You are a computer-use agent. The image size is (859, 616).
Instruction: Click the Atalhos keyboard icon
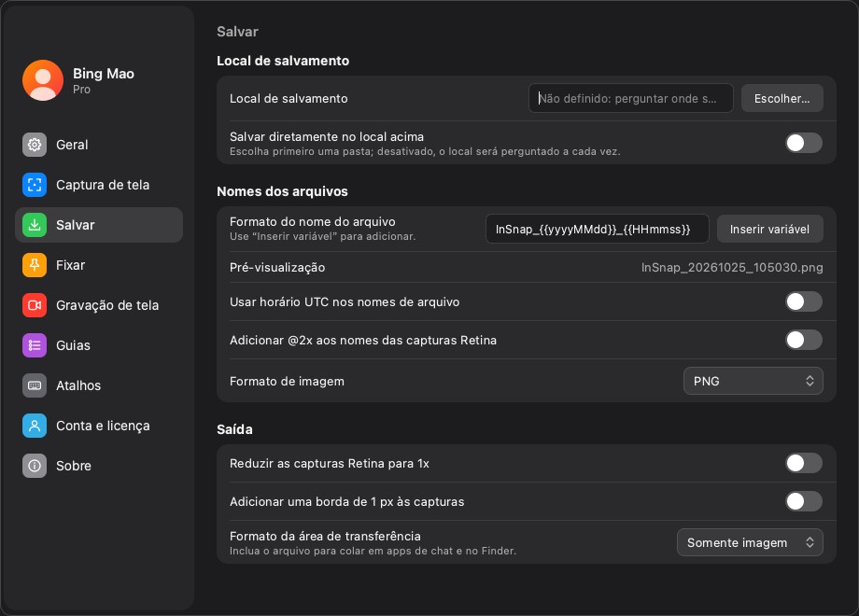pyautogui.click(x=35, y=385)
